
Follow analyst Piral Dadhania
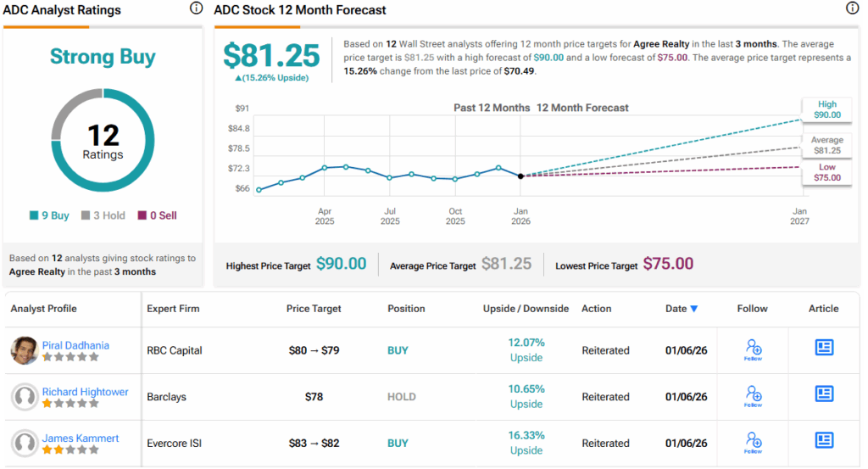tap(753, 349)
